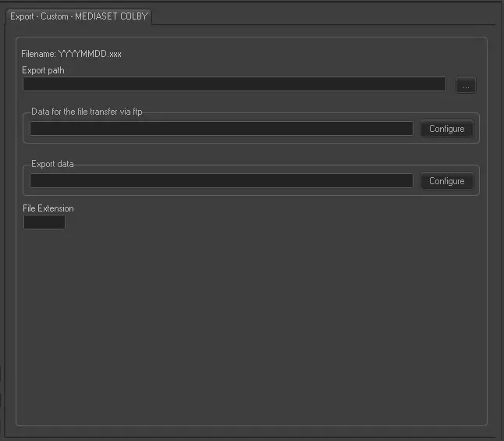Click empty space right of Export data Configure button
504x441 pixels.
tap(476, 181)
